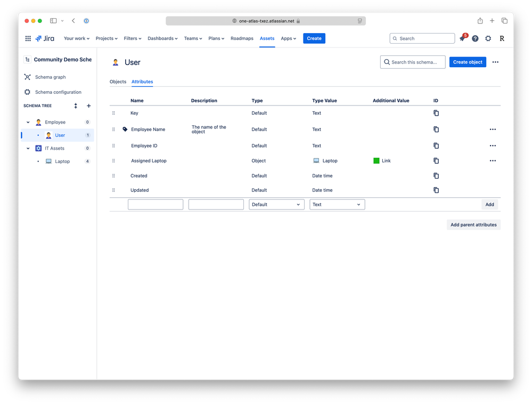532x404 pixels.
Task: Open the Filters menu
Action: tap(133, 38)
